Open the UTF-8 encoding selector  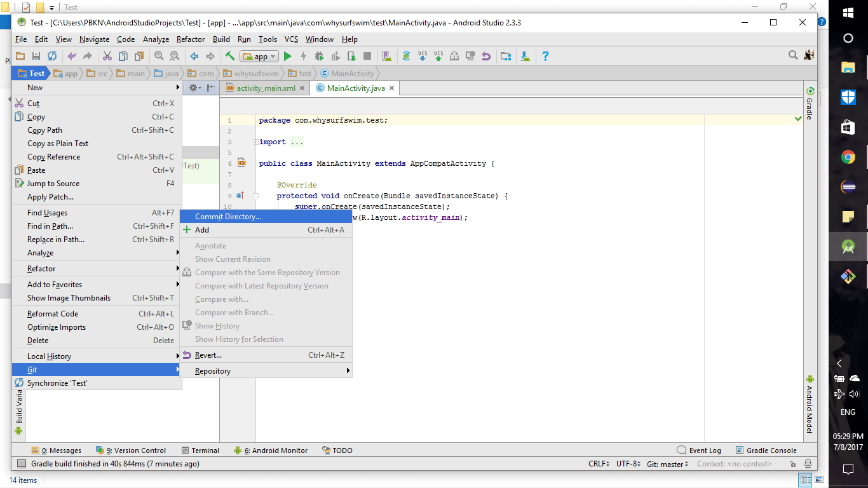click(x=628, y=464)
